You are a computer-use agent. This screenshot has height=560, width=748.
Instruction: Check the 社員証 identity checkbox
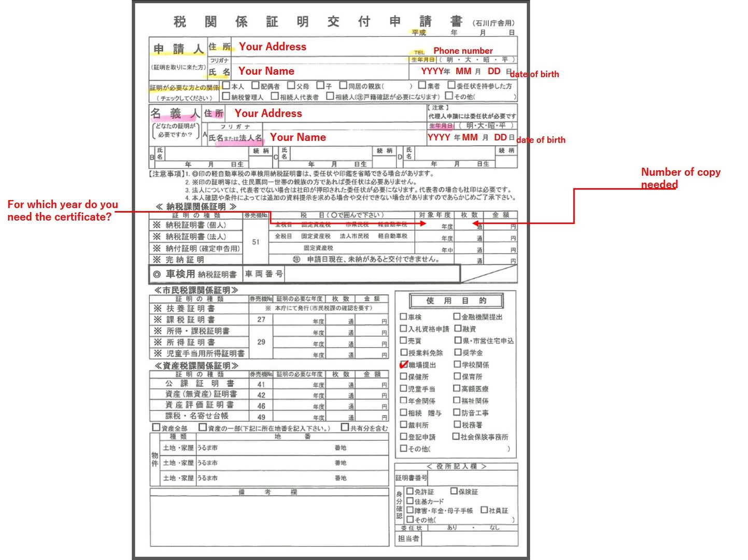click(484, 511)
